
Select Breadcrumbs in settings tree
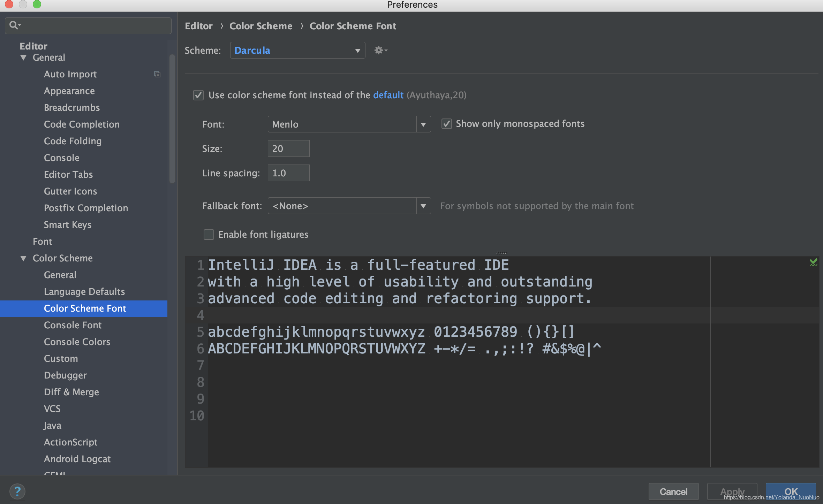click(x=72, y=108)
